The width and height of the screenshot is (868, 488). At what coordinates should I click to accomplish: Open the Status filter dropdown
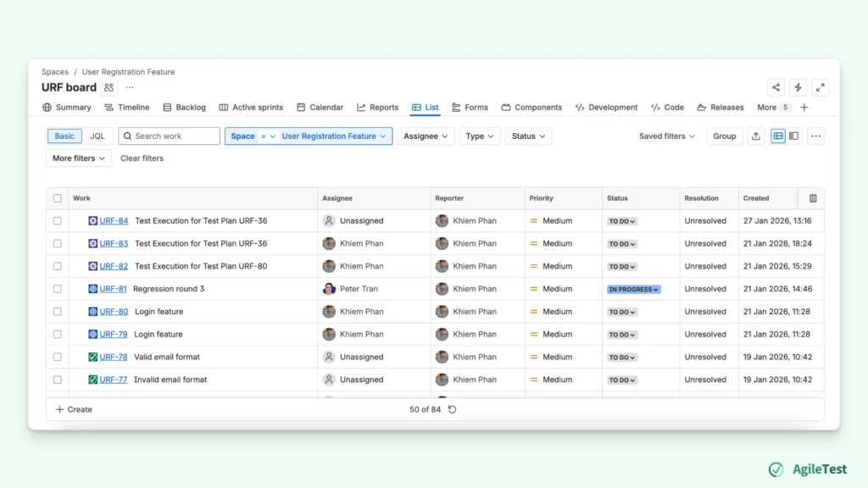(528, 136)
